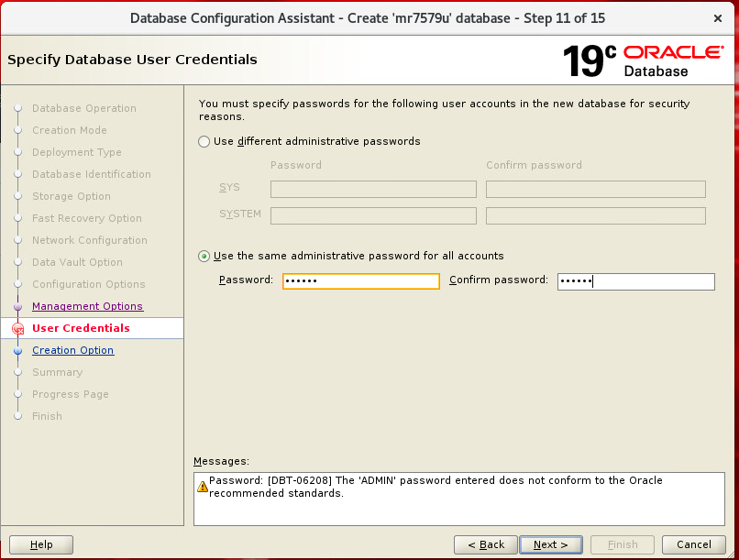
Task: Click the Creation Option step bullet
Action: (x=18, y=351)
